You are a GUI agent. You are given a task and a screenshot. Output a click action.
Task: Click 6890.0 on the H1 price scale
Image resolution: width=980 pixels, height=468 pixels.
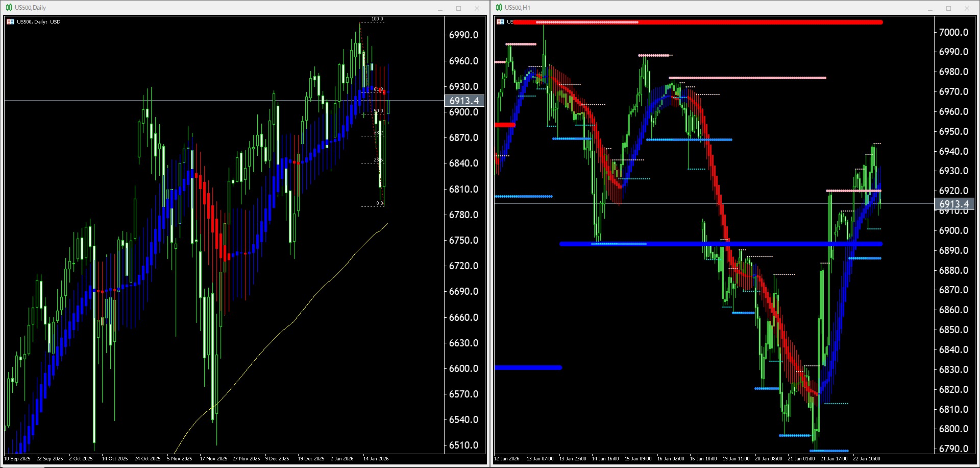click(954, 250)
